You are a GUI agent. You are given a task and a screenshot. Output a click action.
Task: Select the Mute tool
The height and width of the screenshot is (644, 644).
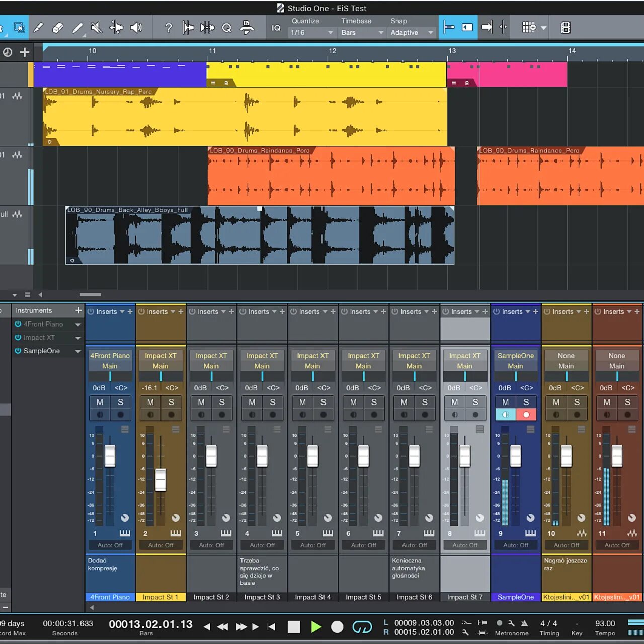(97, 28)
